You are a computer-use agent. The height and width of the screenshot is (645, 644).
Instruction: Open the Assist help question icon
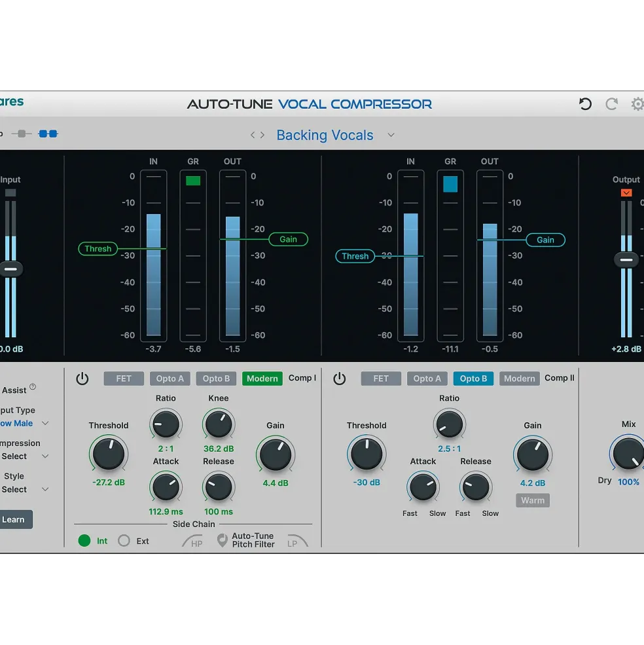(x=33, y=386)
